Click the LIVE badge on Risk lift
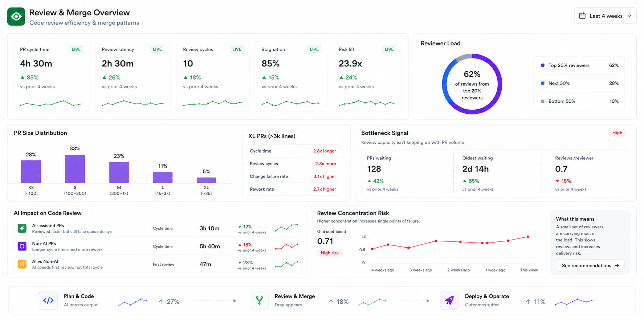Viewport: 644px width, 322px height. pyautogui.click(x=389, y=49)
